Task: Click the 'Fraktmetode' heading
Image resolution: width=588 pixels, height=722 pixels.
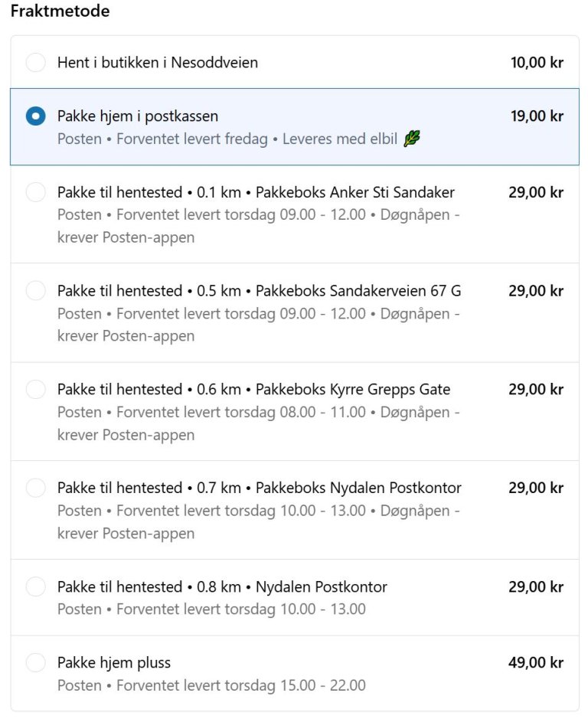Action: tap(60, 11)
